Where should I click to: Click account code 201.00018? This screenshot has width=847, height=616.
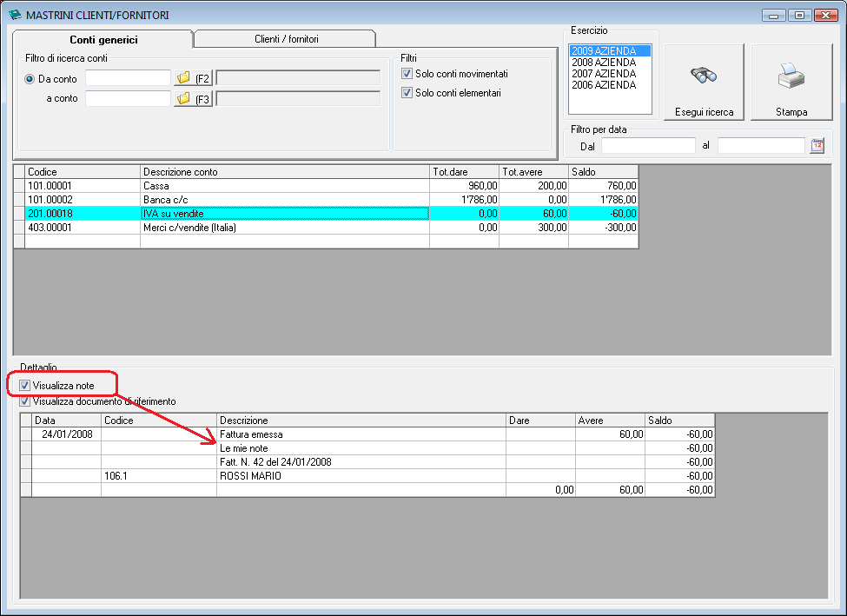(50, 214)
